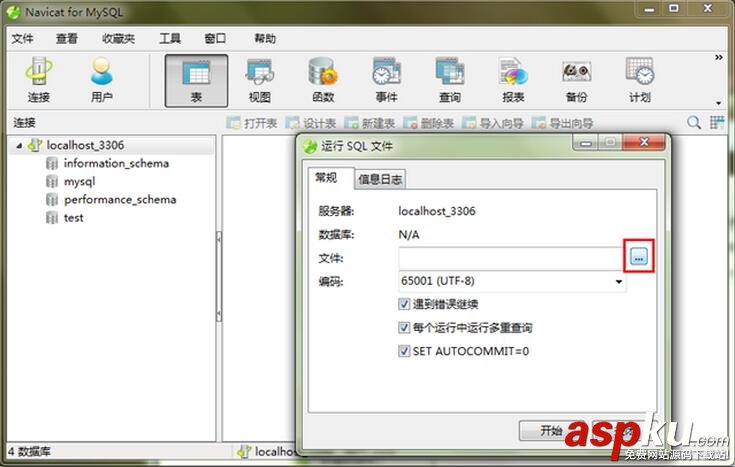The height and width of the screenshot is (467, 735).
Task: Click into the 文件 path input field
Action: pos(511,257)
